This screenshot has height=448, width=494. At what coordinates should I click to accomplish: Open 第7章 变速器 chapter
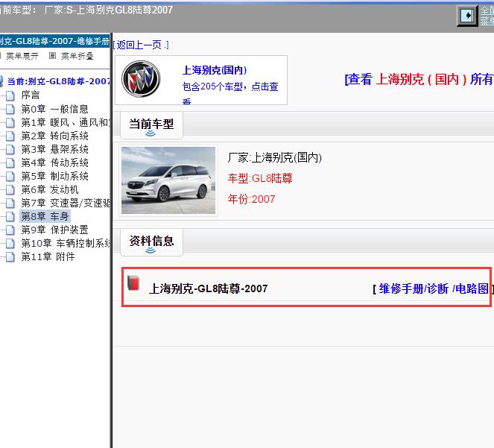66,203
